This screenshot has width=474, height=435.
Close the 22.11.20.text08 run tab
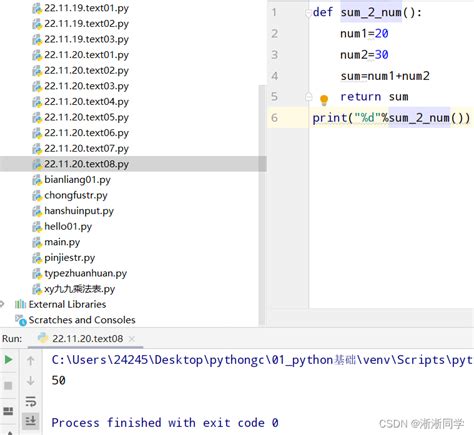132,339
